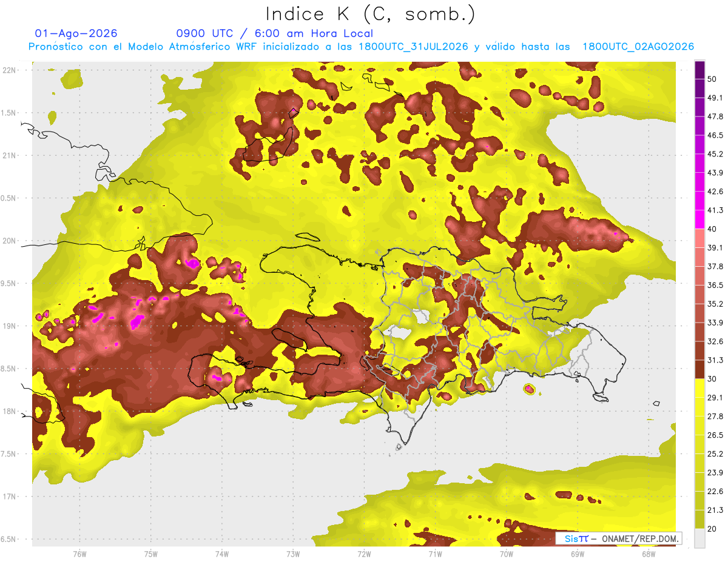Click the grey swatch below legend value 20
The image size is (728, 562).
(699, 538)
